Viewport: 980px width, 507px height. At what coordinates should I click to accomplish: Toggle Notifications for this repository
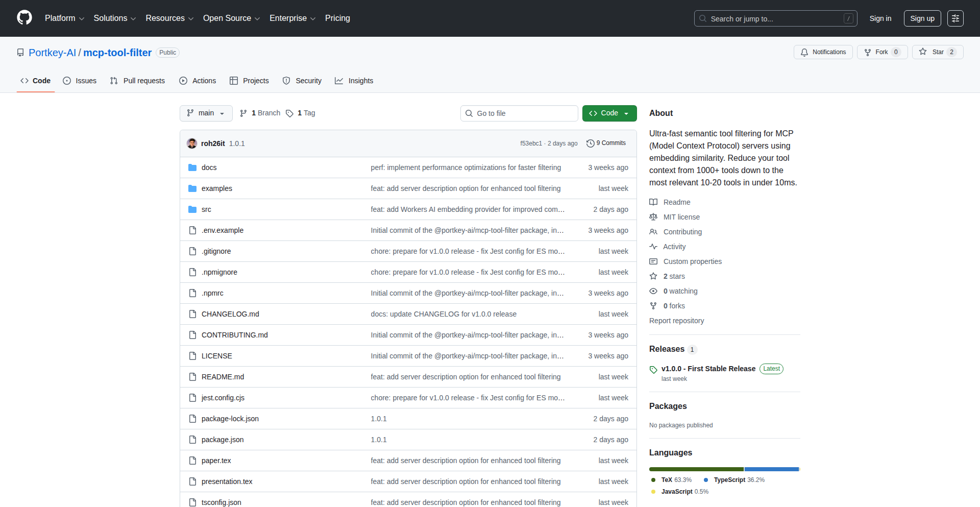823,52
